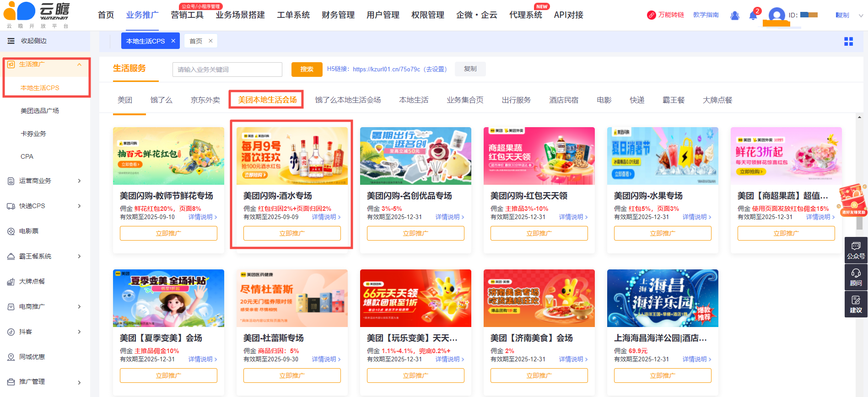Viewport: 868px width, 397px height.
Task: Click the 同城优惠 location icon
Action: point(11,357)
